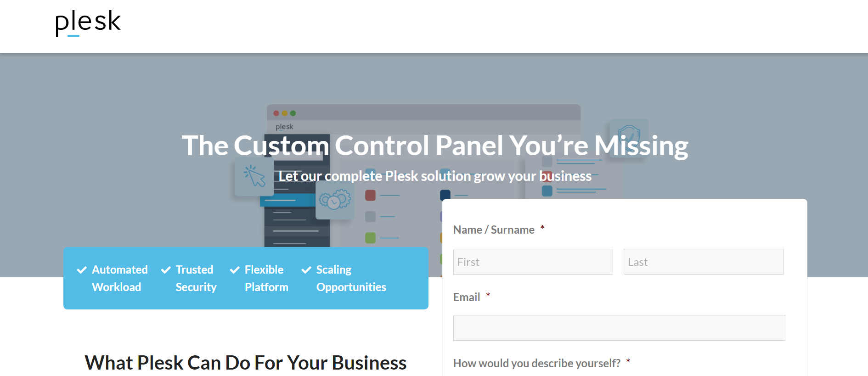Screen dimensions: 868x376
Task: Click the gears and clock icon
Action: coord(335,200)
